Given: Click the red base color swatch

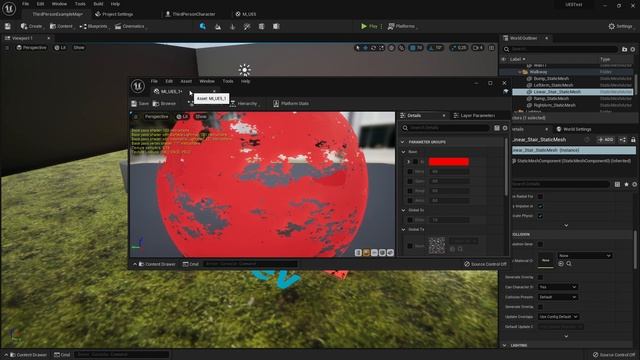Looking at the screenshot, I should click(x=449, y=162).
